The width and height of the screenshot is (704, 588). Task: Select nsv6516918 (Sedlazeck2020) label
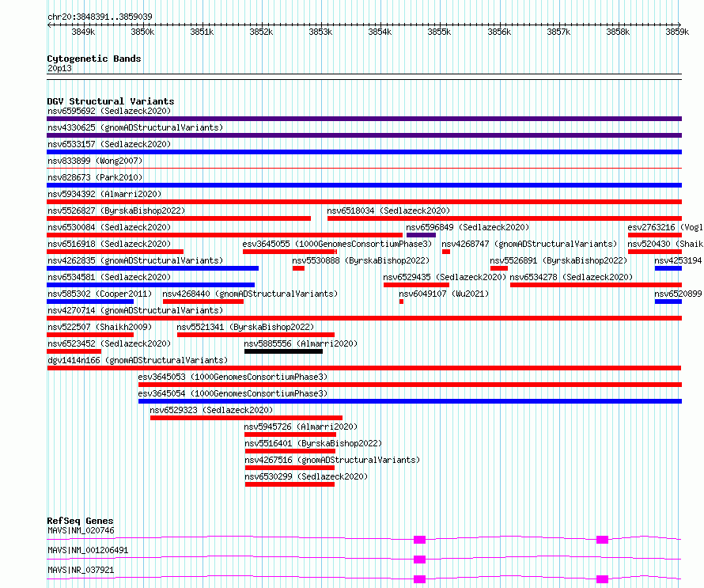click(109, 244)
